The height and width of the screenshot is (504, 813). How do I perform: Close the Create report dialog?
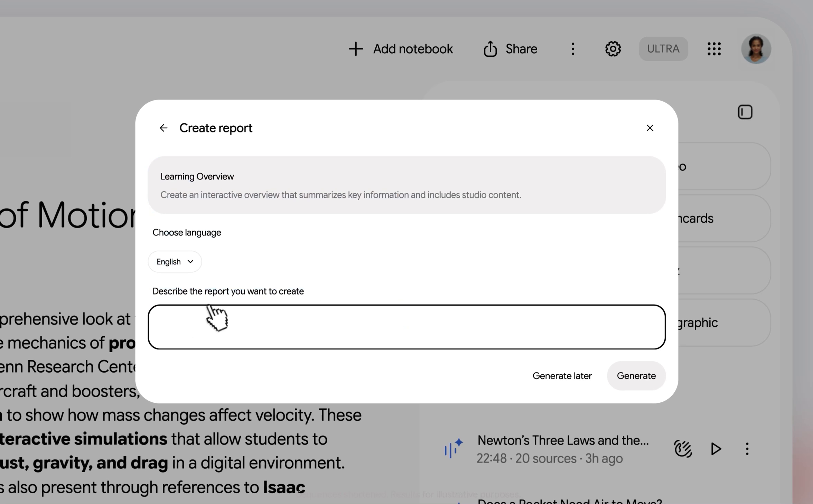650,128
